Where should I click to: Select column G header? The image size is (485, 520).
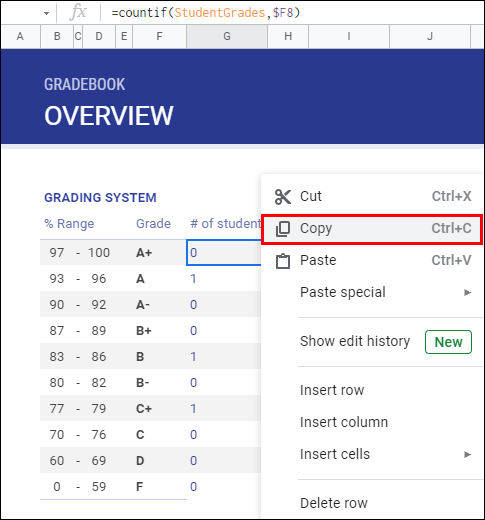[x=227, y=36]
